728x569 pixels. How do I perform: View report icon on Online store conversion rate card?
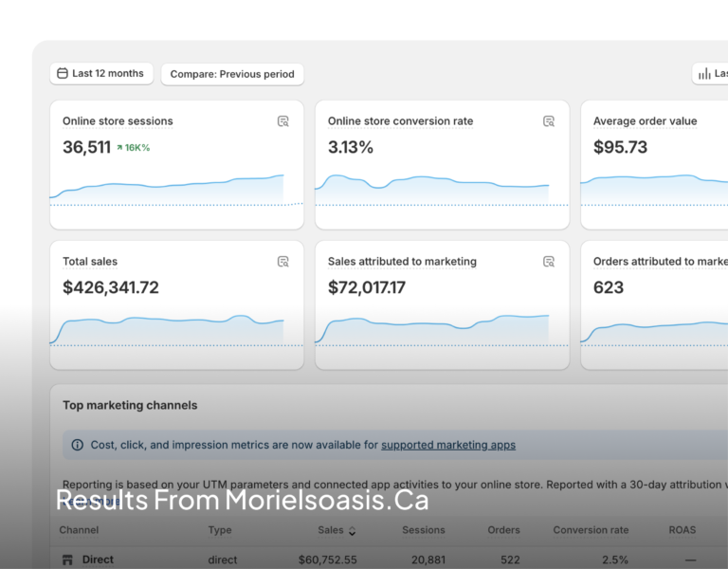[549, 121]
